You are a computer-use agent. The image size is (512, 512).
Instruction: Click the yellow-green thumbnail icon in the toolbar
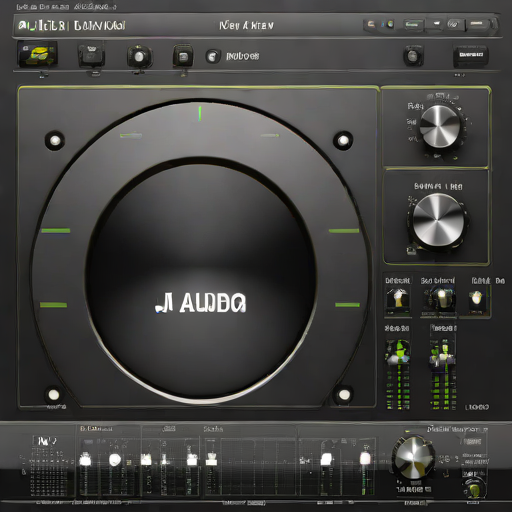(x=38, y=54)
